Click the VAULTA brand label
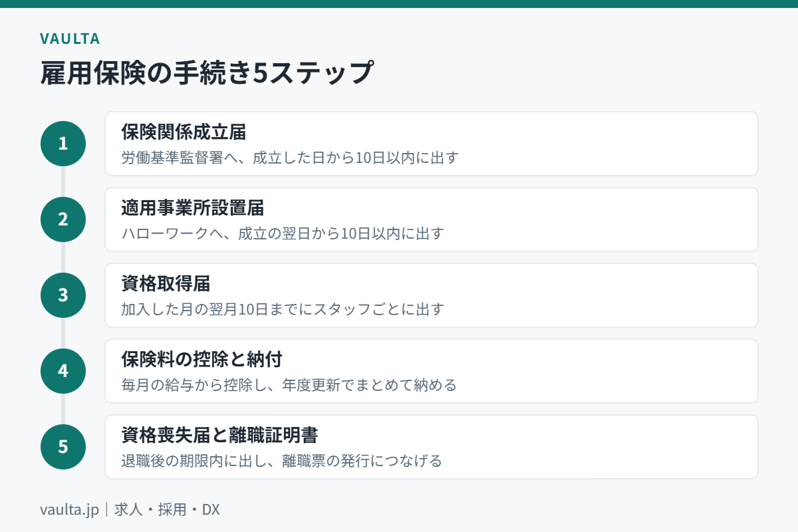The image size is (798, 532). 70,39
